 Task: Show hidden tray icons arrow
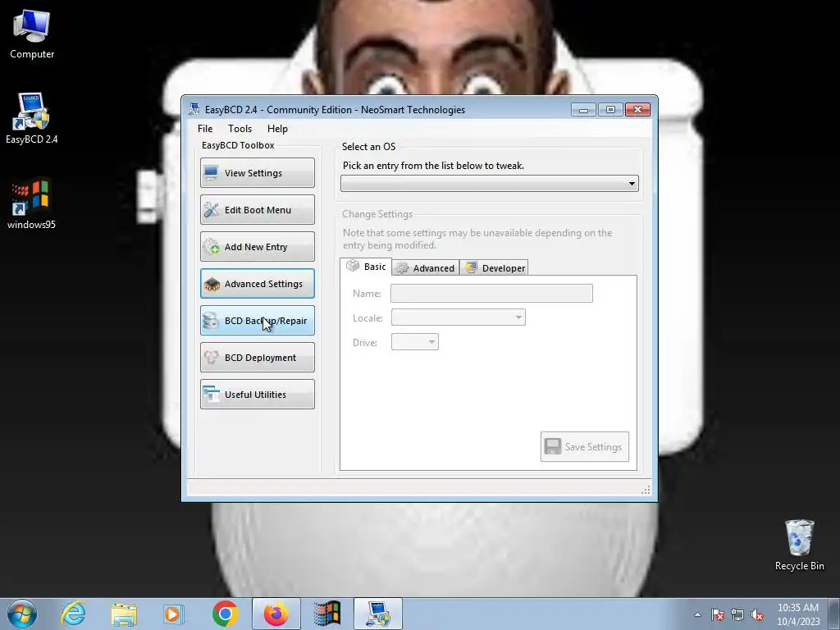(x=697, y=614)
